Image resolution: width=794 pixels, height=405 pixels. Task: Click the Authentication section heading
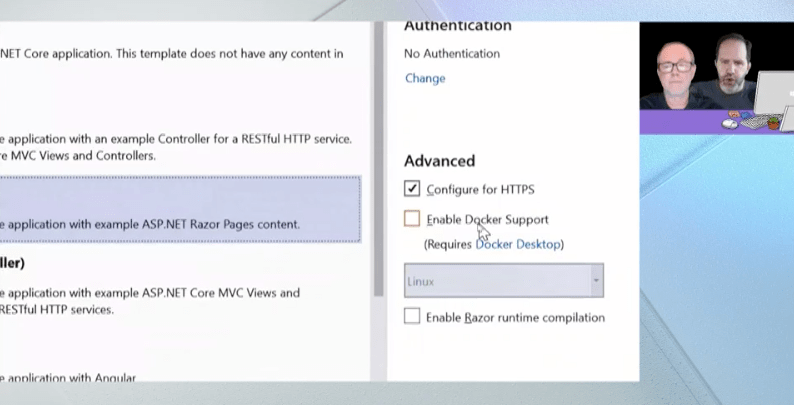point(457,26)
